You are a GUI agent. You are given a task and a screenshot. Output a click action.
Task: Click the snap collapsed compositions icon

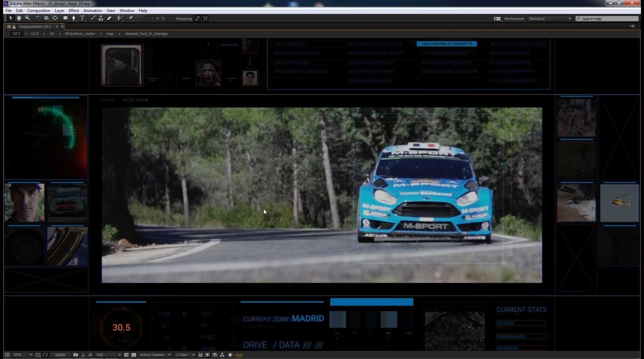click(x=205, y=19)
